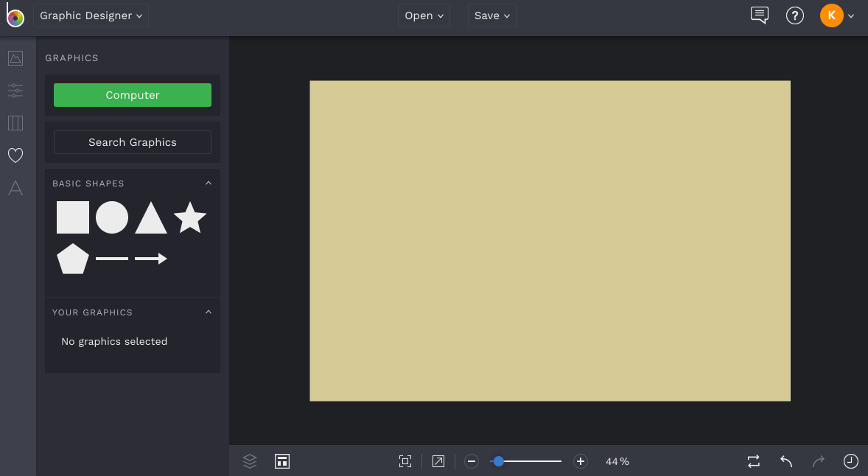This screenshot has width=868, height=476.
Task: Open the Templates columns sidebar icon
Action: (15, 123)
